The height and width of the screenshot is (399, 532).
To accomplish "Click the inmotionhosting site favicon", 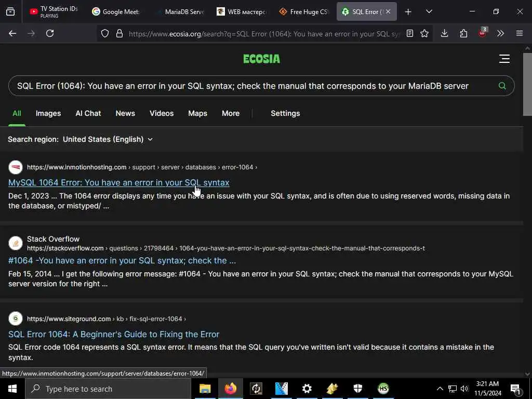I will point(15,167).
